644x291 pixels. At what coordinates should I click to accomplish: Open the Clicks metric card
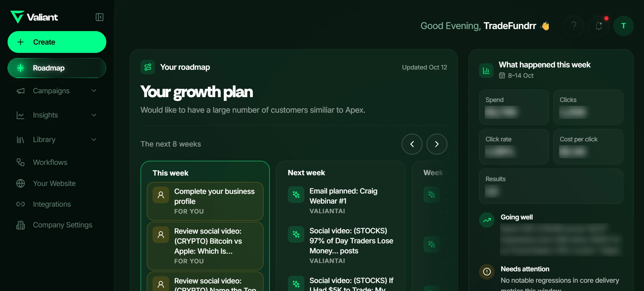pos(588,107)
